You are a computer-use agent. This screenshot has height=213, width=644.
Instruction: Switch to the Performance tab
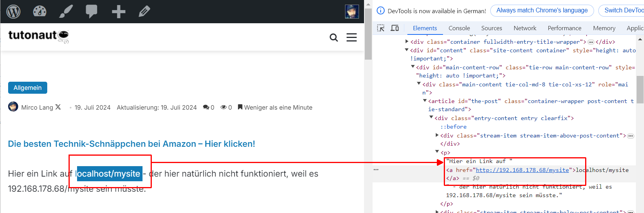565,28
